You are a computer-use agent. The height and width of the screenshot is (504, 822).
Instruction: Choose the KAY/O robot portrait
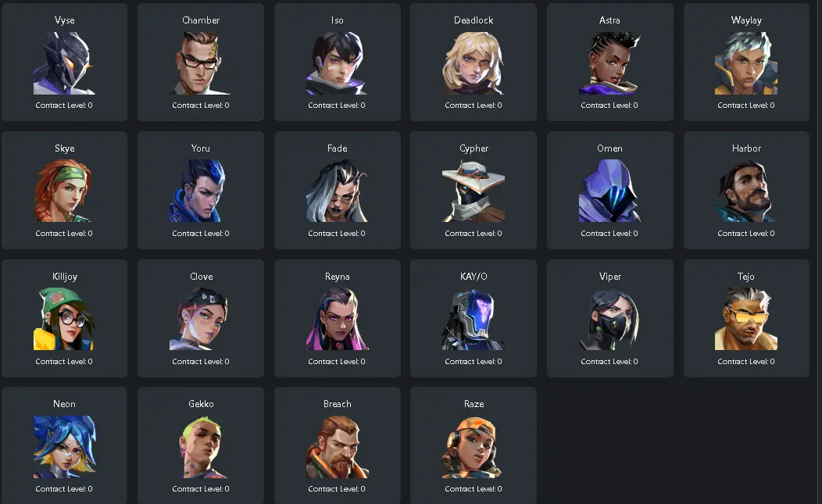click(x=474, y=319)
